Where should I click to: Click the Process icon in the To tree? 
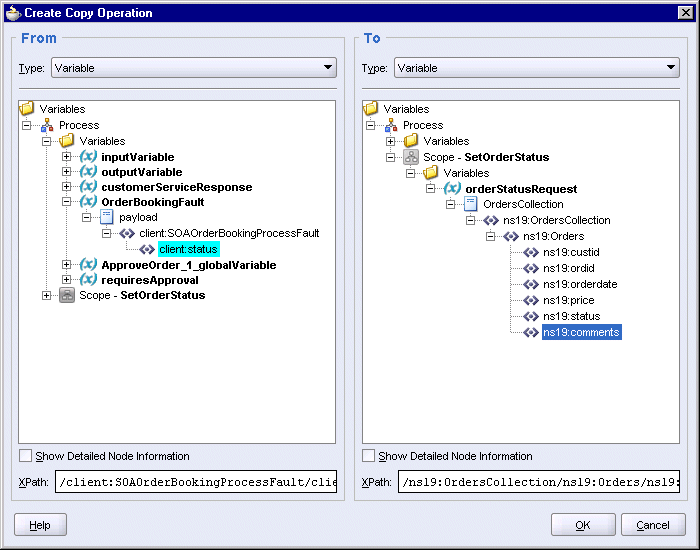(391, 125)
